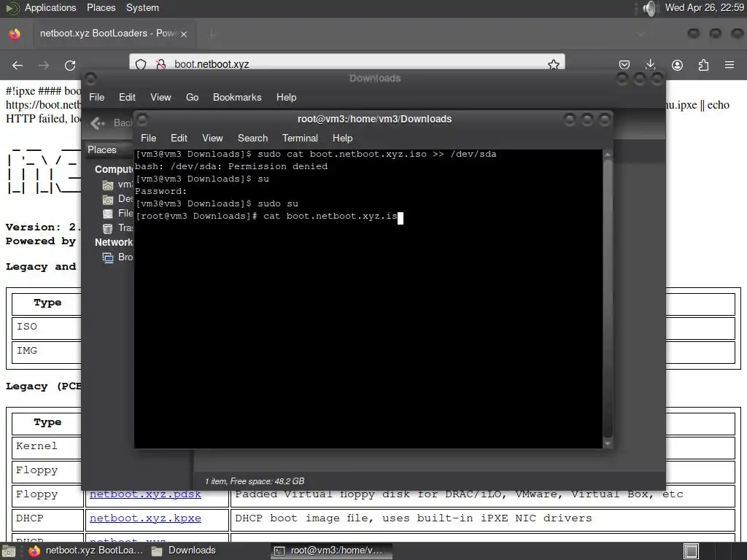Viewport: 747px width, 560px height.
Task: Go back in Firefox history
Action: [18, 65]
